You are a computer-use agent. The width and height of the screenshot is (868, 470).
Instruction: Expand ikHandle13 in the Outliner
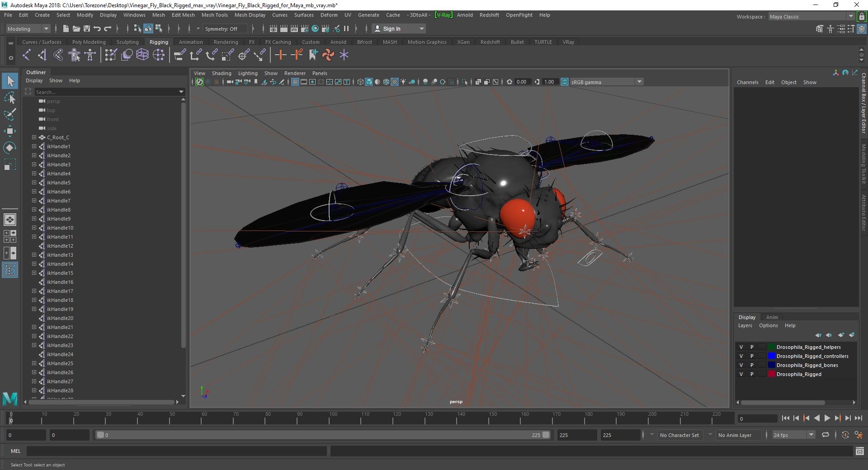pos(34,255)
